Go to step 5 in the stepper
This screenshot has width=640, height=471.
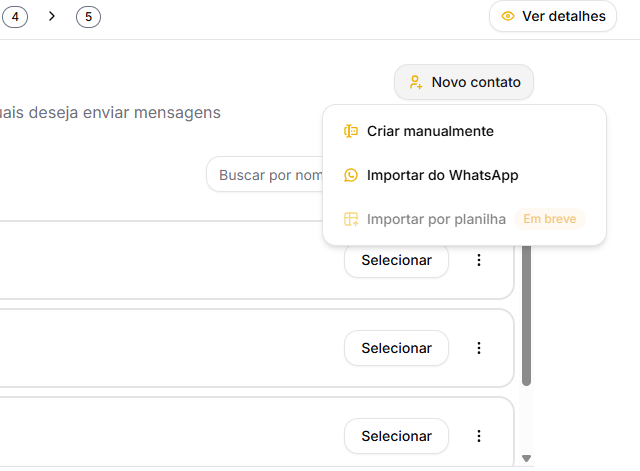[88, 16]
